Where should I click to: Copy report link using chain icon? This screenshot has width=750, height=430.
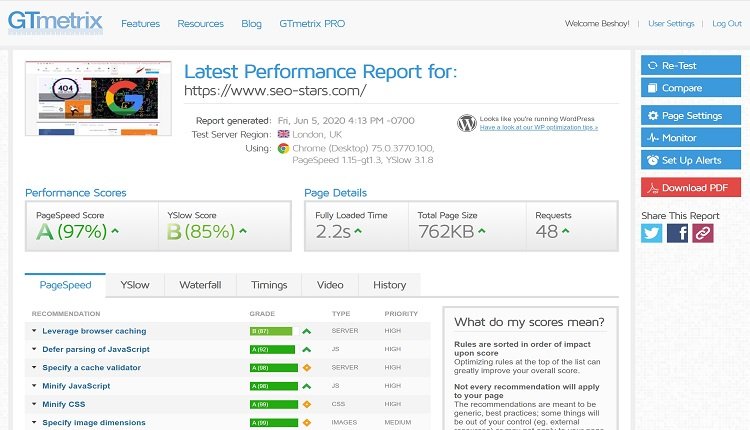click(x=704, y=232)
